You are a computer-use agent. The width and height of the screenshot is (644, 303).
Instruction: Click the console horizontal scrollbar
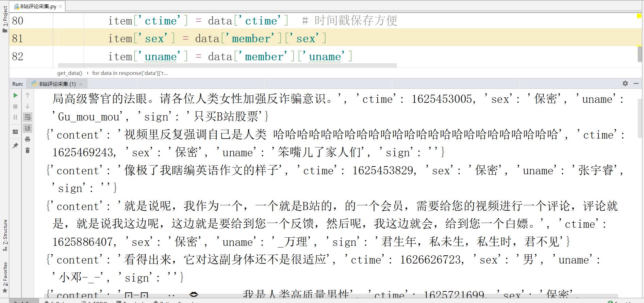coord(331,296)
